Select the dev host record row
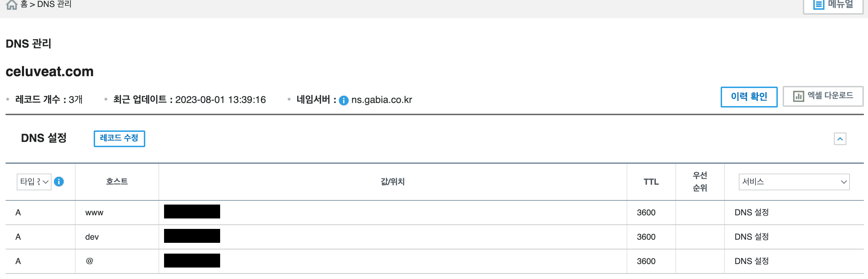This screenshot has width=868, height=279. [x=434, y=237]
